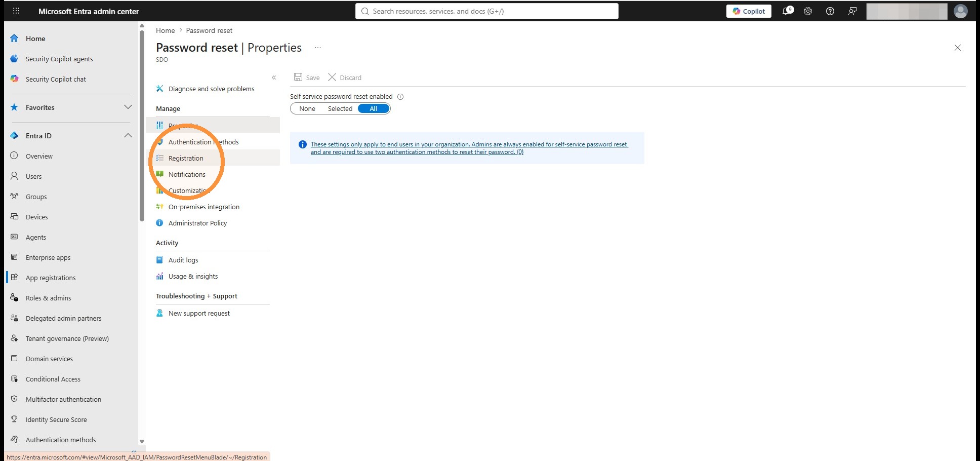This screenshot has height=461, width=980.
Task: Click the Entra ID diamond icon
Action: point(14,136)
